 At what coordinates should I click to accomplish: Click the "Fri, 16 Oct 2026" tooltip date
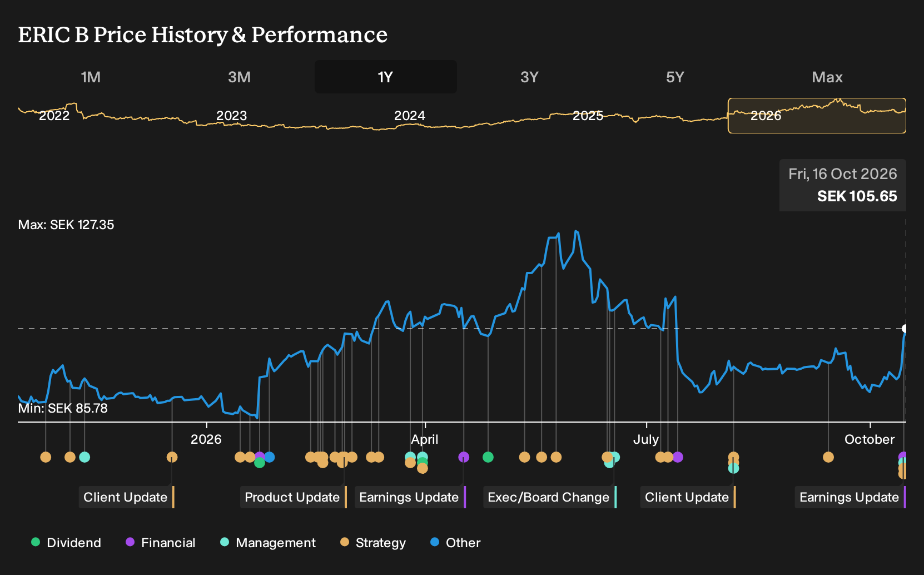click(843, 174)
